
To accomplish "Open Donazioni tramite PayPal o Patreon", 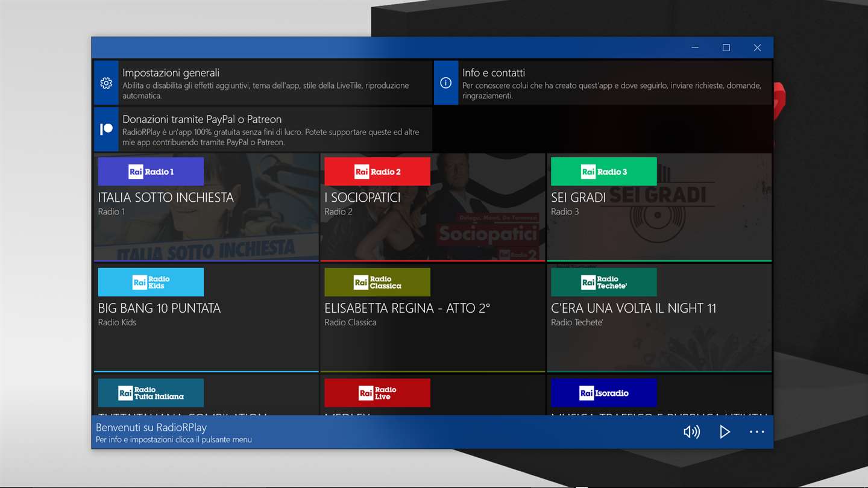I will coord(263,129).
